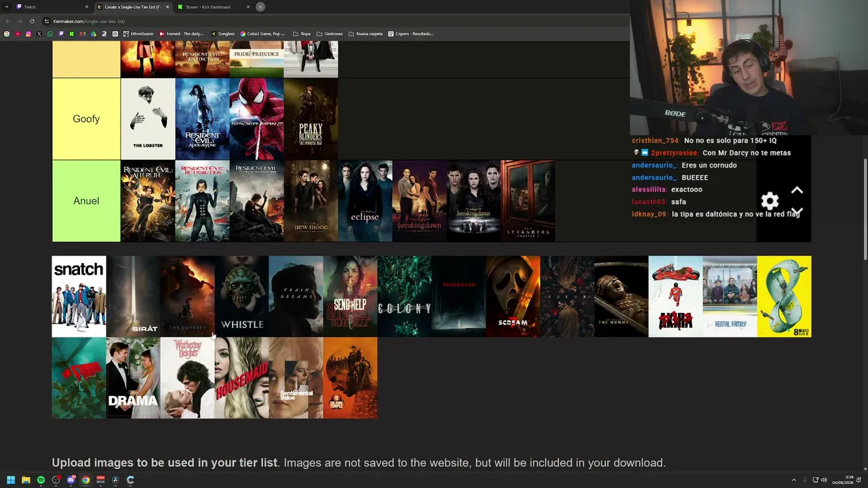The width and height of the screenshot is (868, 488).
Task: Click the green Anuel tier label
Action: click(x=86, y=201)
